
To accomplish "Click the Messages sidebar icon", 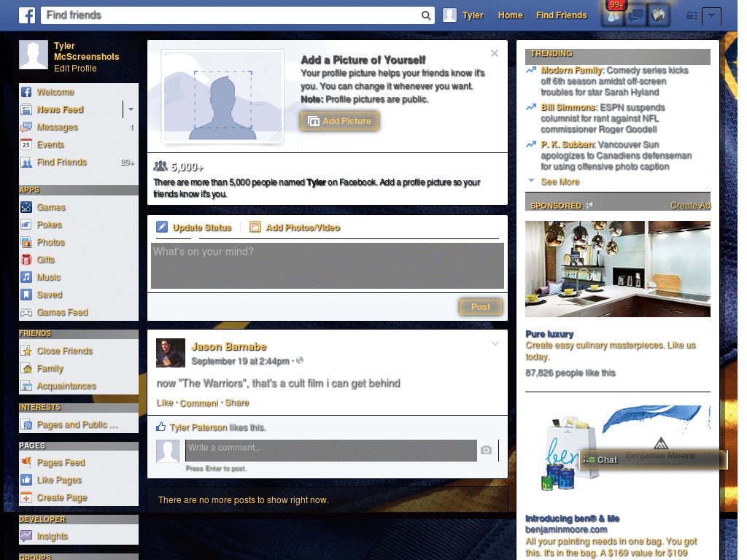I will [x=26, y=127].
